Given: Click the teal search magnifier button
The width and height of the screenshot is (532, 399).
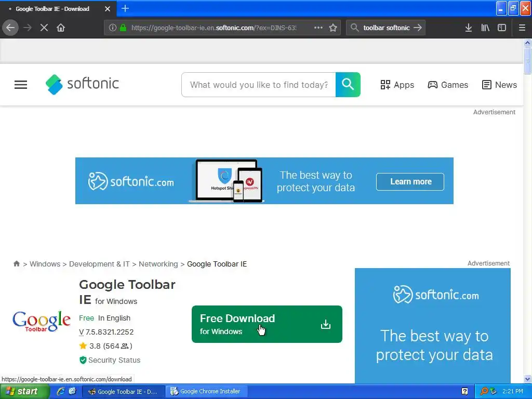Looking at the screenshot, I should pyautogui.click(x=348, y=85).
